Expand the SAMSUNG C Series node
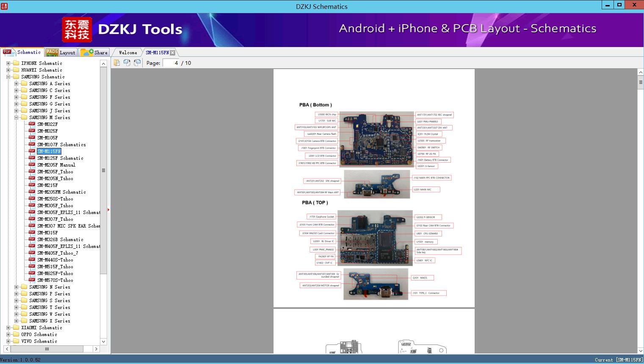The image size is (644, 364). [16, 90]
